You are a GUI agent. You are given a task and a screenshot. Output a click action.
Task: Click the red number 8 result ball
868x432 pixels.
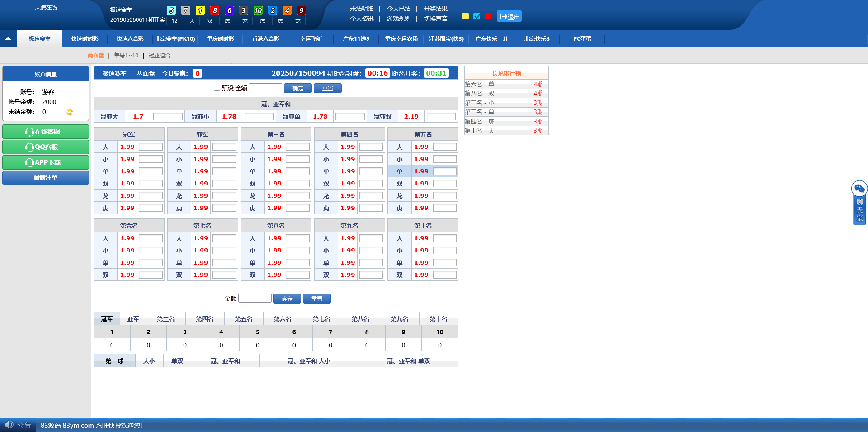click(215, 10)
